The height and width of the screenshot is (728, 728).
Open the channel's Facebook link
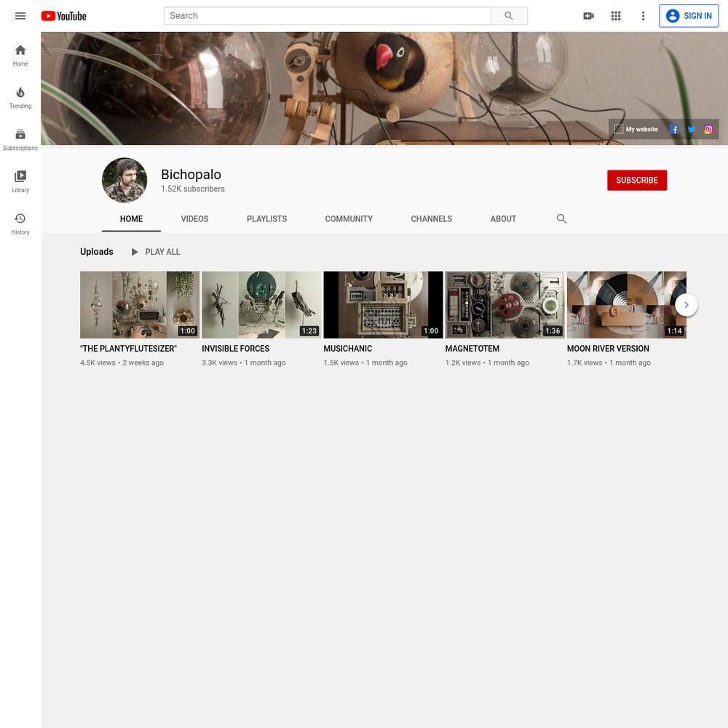tap(674, 130)
